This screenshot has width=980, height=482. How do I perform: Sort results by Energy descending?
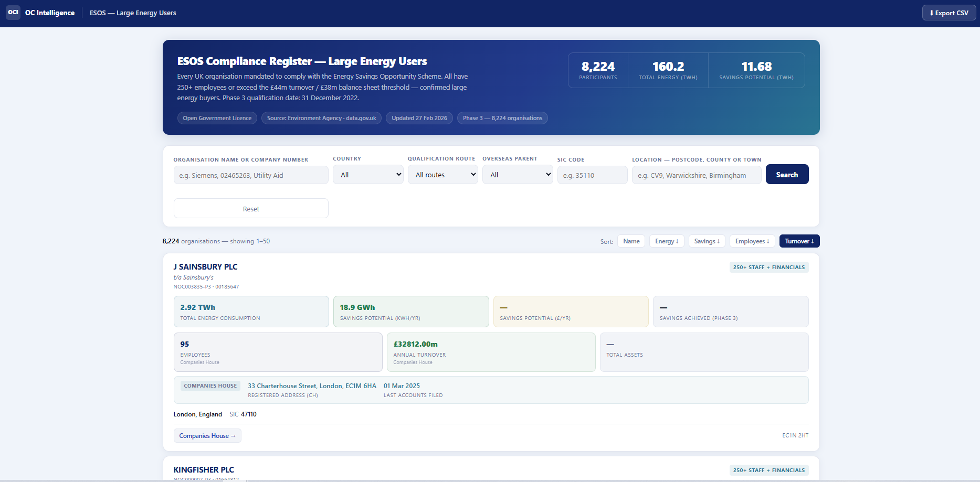pos(667,241)
